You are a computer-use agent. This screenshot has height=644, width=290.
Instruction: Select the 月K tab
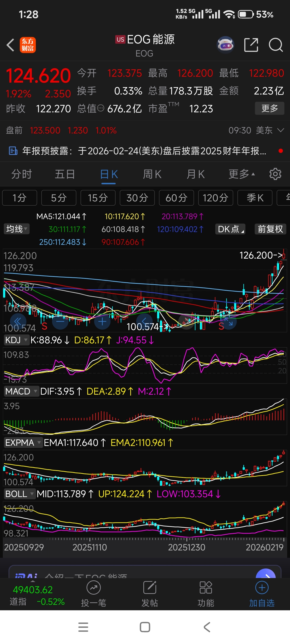point(195,174)
